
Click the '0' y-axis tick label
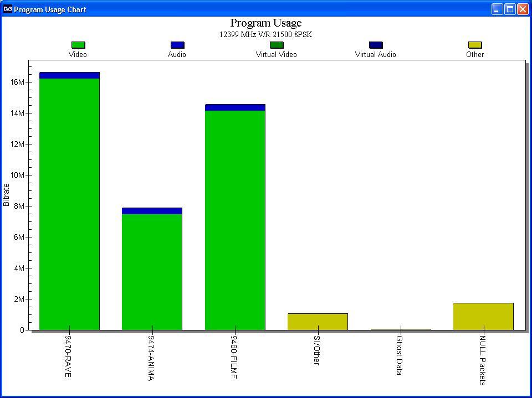[x=22, y=330]
